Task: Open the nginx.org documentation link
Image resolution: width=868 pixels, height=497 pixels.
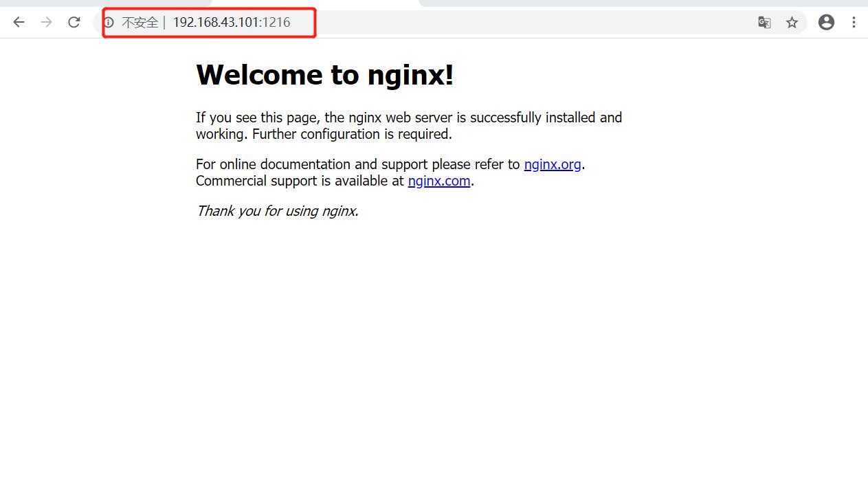Action: pos(553,164)
